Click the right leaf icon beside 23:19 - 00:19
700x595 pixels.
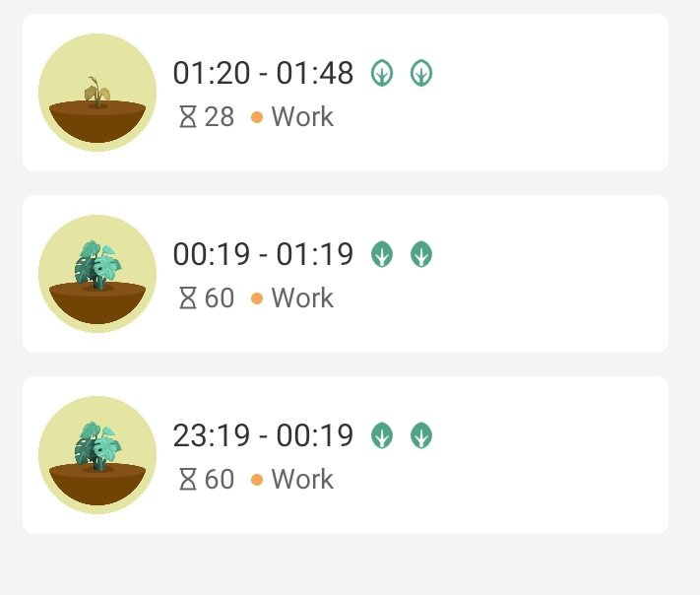pos(421,435)
